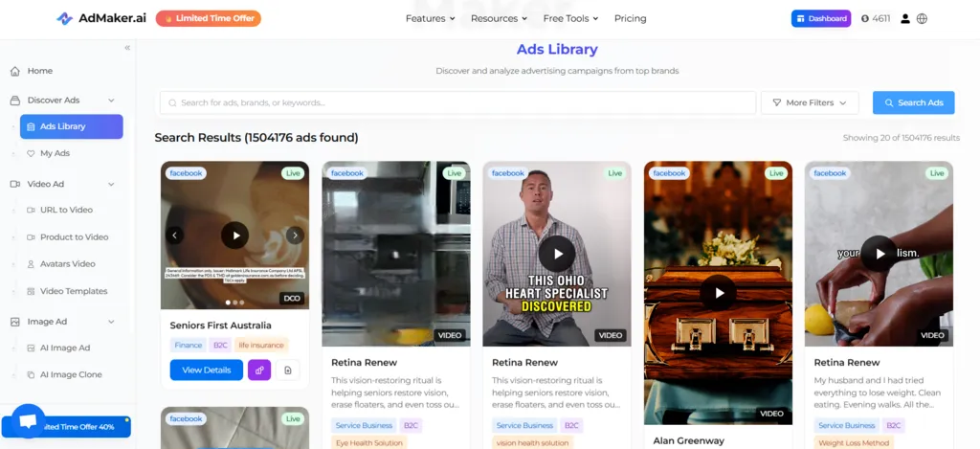Collapse the Discover Ads section
The height and width of the screenshot is (449, 980).
(x=111, y=101)
